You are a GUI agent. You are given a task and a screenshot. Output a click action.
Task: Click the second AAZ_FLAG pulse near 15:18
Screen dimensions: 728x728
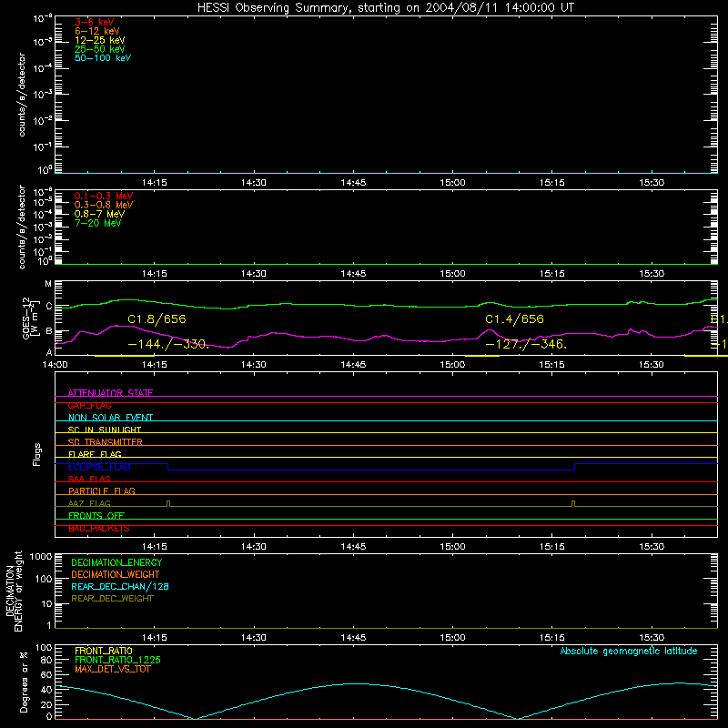pos(574,503)
